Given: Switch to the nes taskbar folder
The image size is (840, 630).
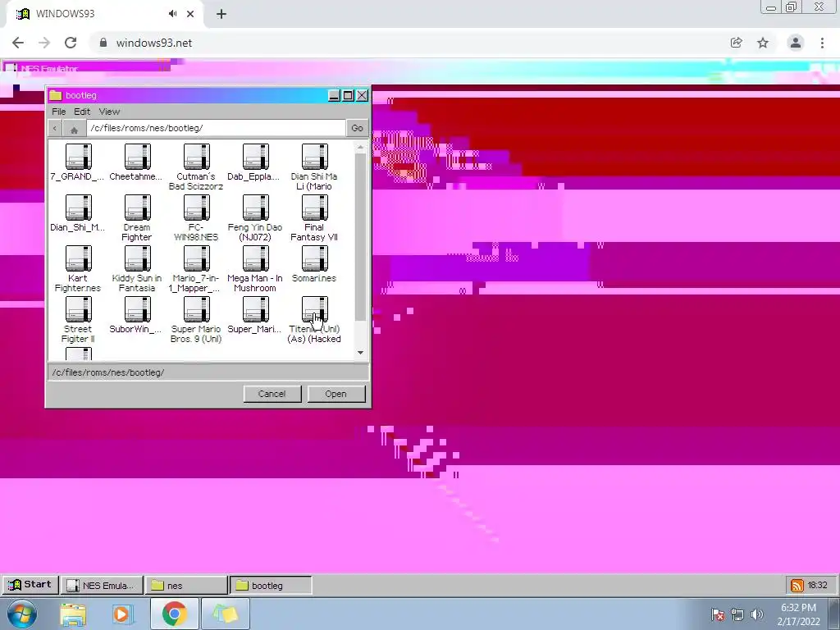Looking at the screenshot, I should pyautogui.click(x=186, y=586).
